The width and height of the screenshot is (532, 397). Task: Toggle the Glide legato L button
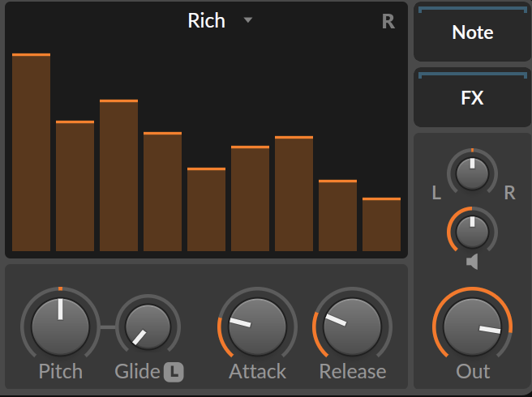click(174, 372)
